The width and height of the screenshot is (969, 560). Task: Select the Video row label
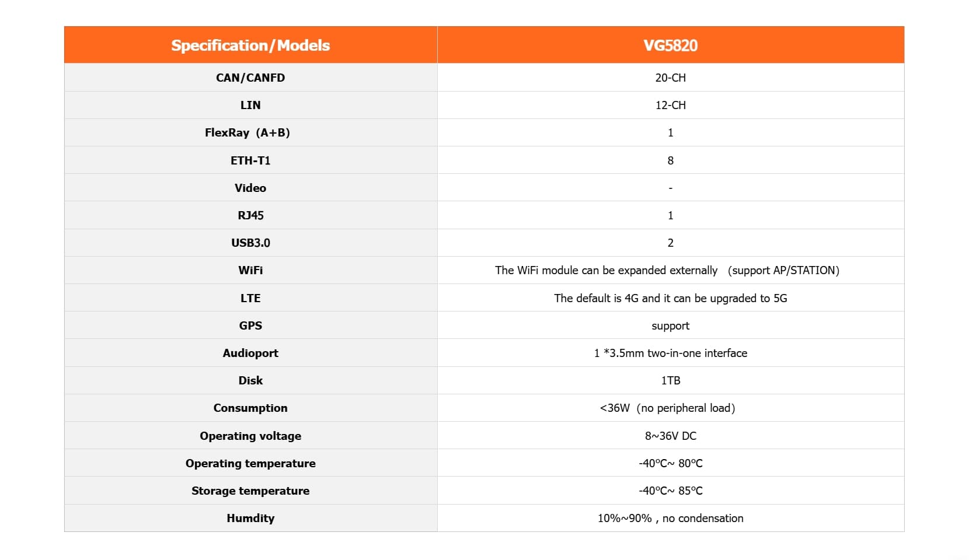point(250,188)
